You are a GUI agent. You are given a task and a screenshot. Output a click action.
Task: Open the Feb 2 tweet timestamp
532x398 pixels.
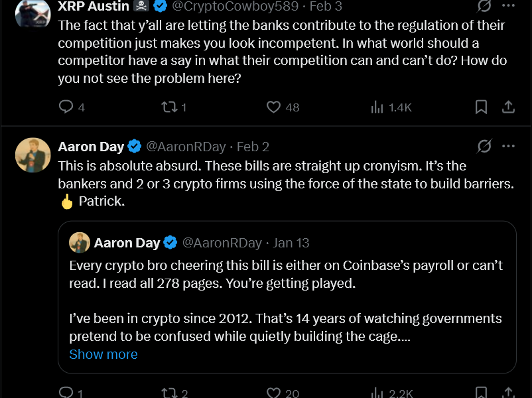point(253,147)
